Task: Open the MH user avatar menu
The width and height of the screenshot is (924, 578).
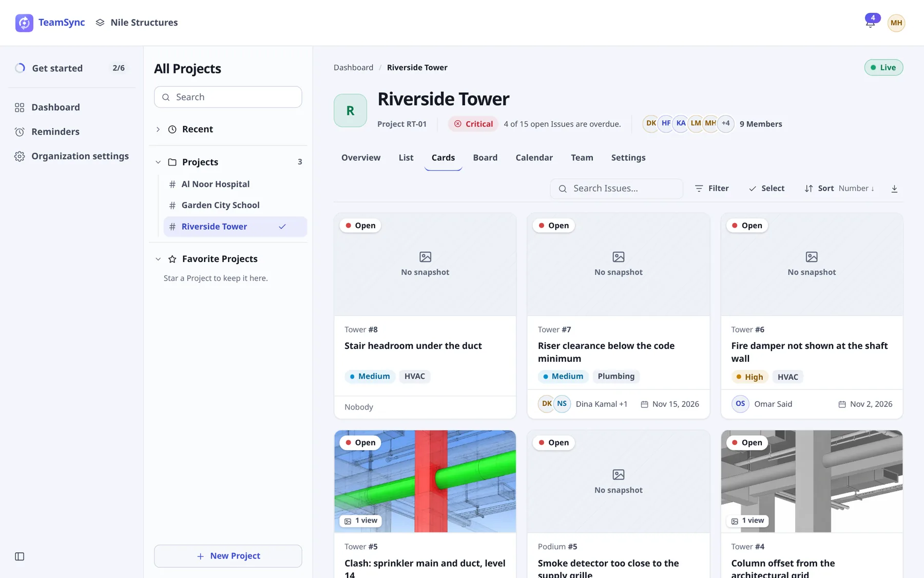Action: [896, 23]
